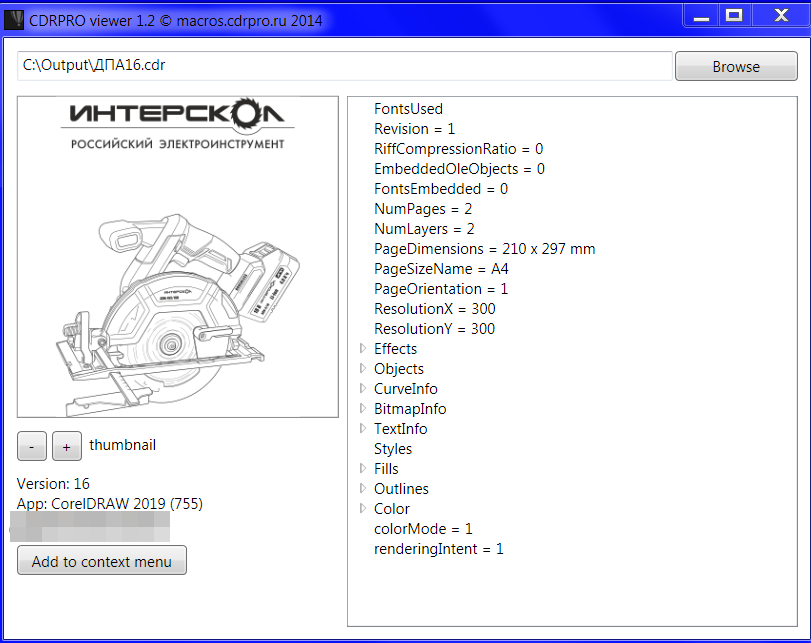
Task: Select the EmbeddedOleObjects = 0 row
Action: (x=459, y=169)
